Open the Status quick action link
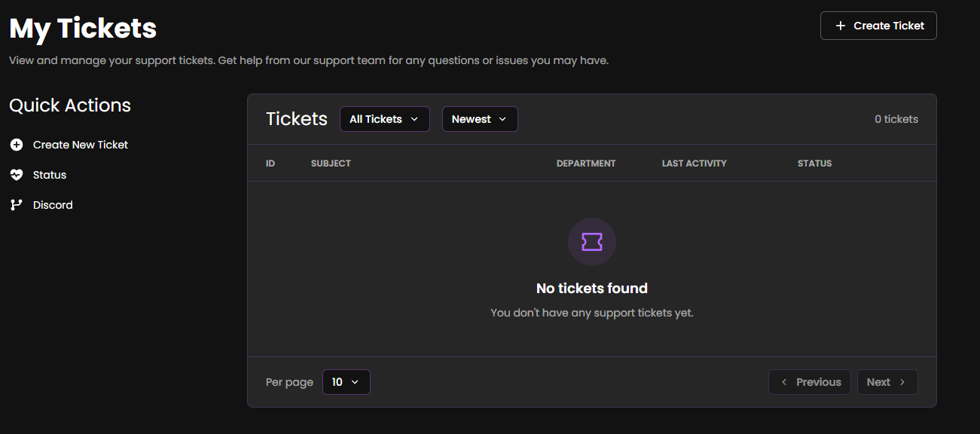Image resolution: width=980 pixels, height=434 pixels. click(38, 175)
